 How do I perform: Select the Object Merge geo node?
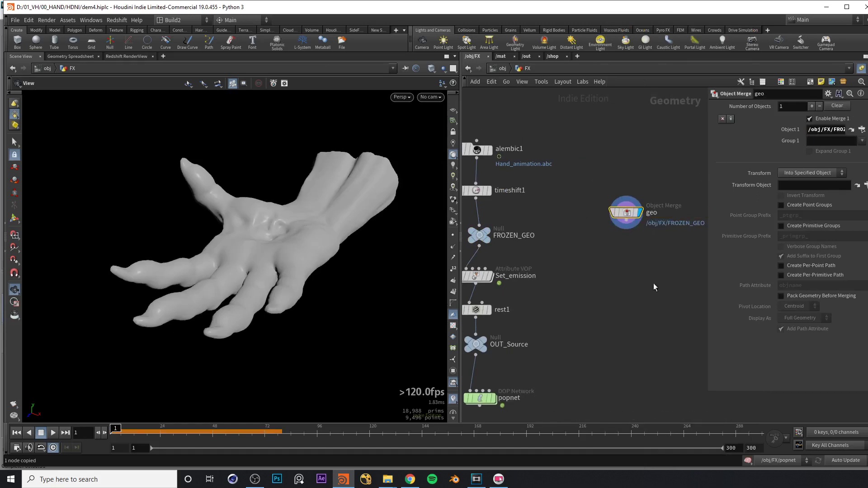(x=626, y=212)
